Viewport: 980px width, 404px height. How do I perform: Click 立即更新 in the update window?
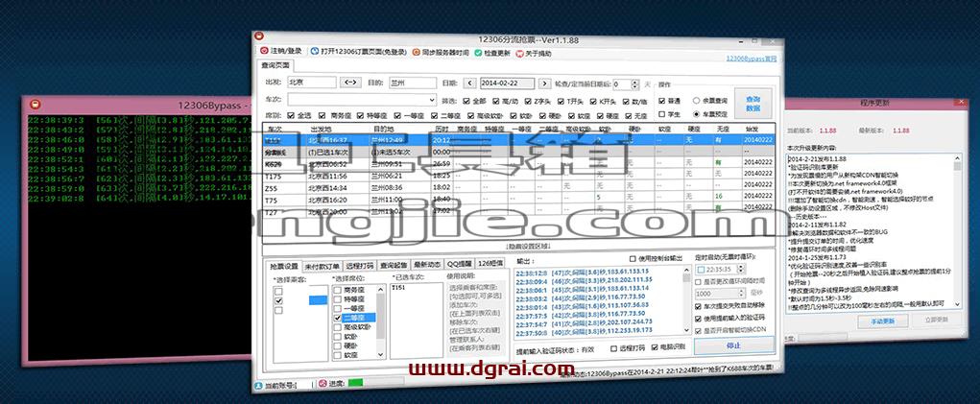click(x=936, y=320)
